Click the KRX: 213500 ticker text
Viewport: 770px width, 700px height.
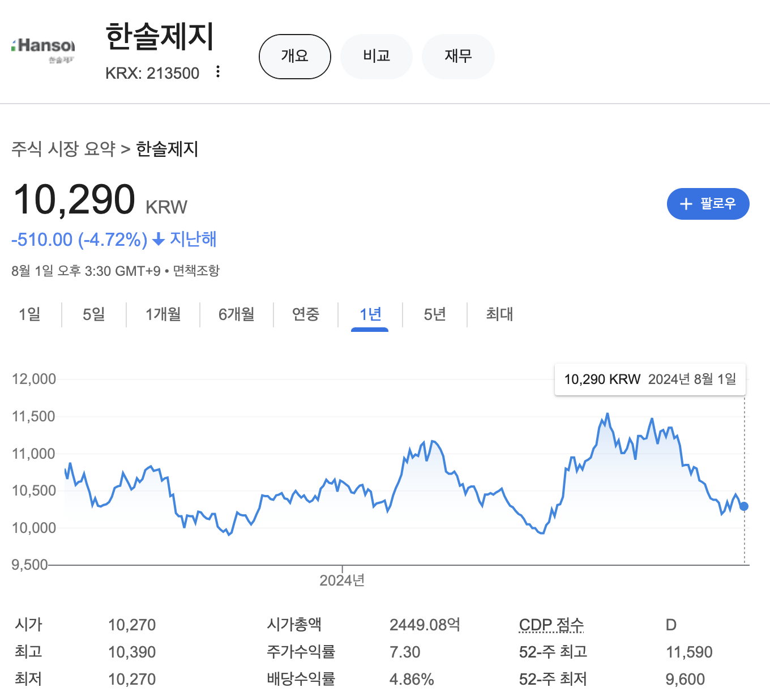(x=152, y=73)
